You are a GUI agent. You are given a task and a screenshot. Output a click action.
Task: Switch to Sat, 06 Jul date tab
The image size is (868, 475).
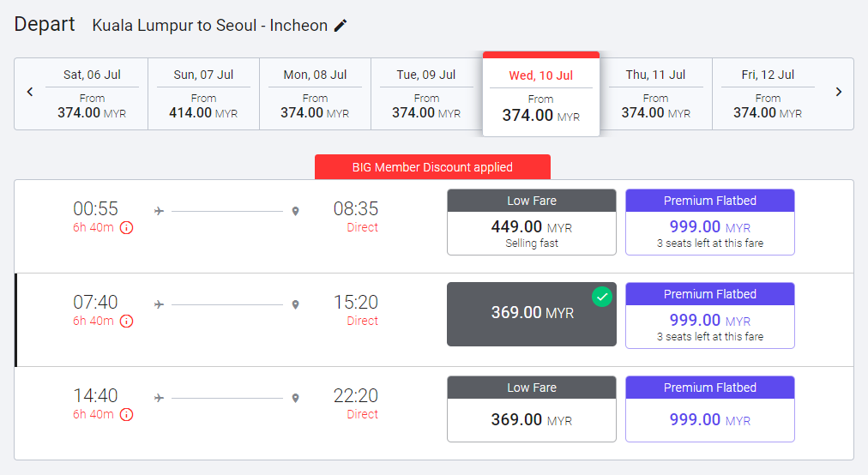[x=92, y=93]
